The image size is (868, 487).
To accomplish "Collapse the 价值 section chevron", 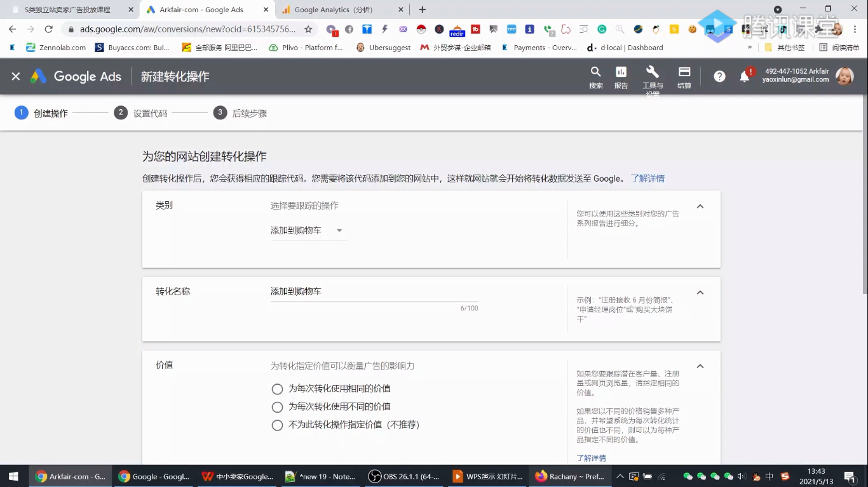I will [700, 366].
